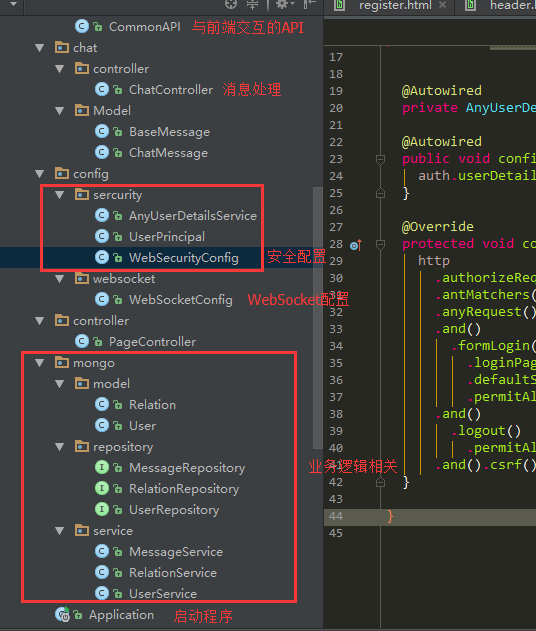Click the config package folder icon
This screenshot has height=631, width=536.
[x=62, y=173]
